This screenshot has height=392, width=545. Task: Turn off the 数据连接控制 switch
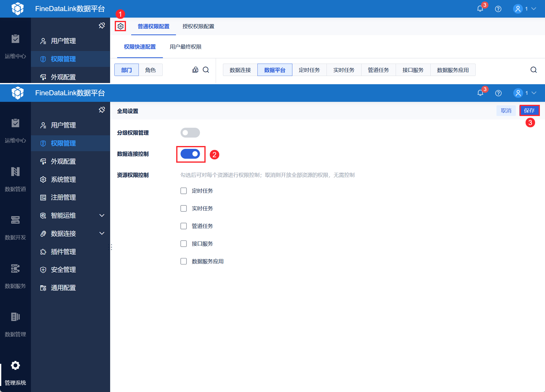190,154
